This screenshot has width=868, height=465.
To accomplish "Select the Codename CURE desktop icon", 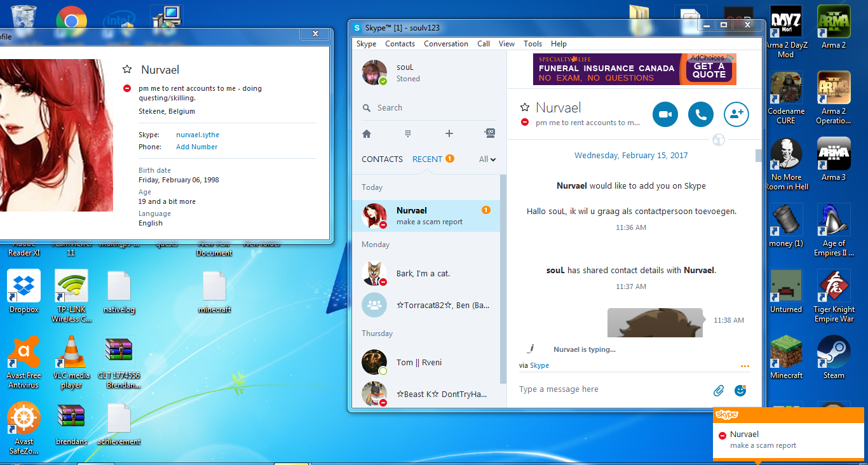I will [x=787, y=98].
